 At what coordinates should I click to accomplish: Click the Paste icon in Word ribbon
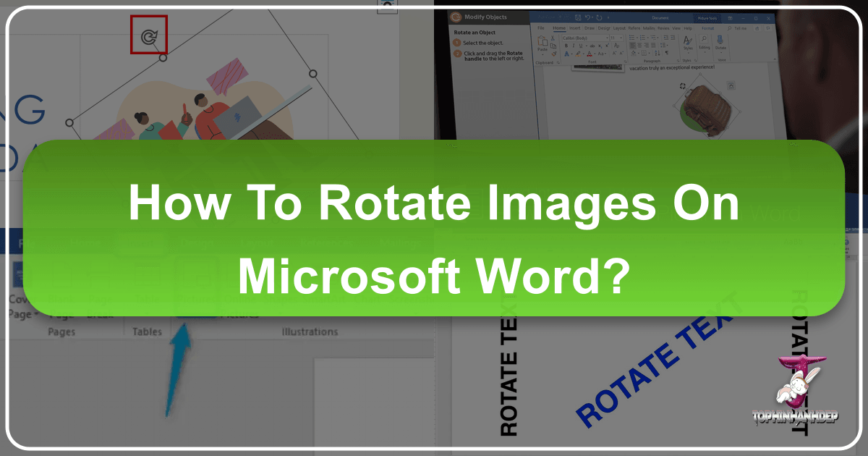click(x=542, y=45)
